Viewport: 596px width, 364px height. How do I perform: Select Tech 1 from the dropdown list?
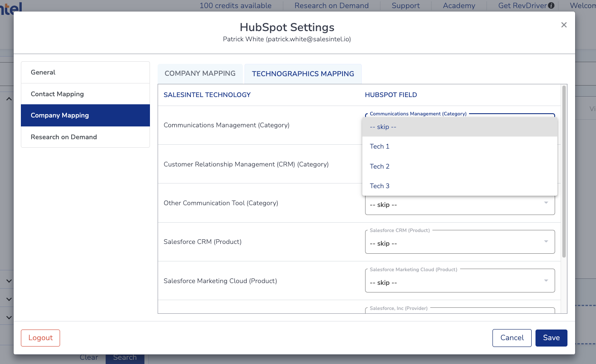(x=460, y=146)
